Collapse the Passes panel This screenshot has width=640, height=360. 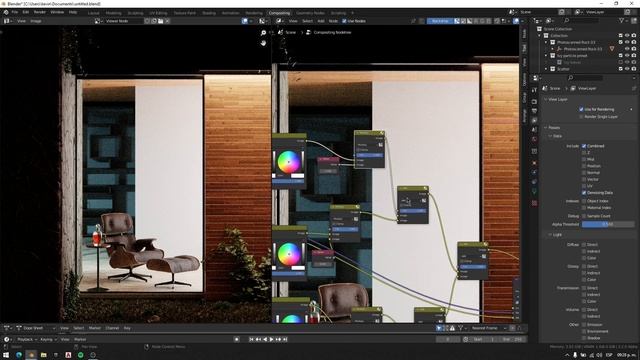point(546,128)
